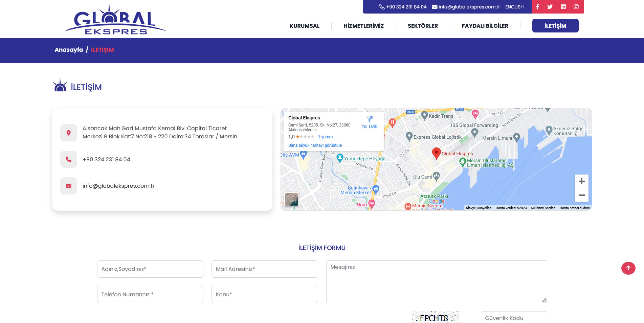
Task: Switch language to ENGLISH
Action: coord(514,7)
